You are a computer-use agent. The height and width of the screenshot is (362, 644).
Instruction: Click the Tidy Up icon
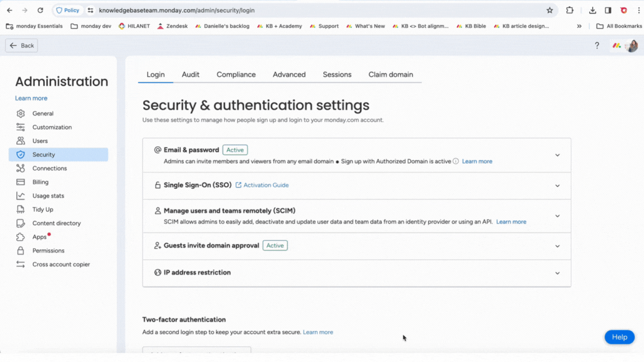pos(21,209)
